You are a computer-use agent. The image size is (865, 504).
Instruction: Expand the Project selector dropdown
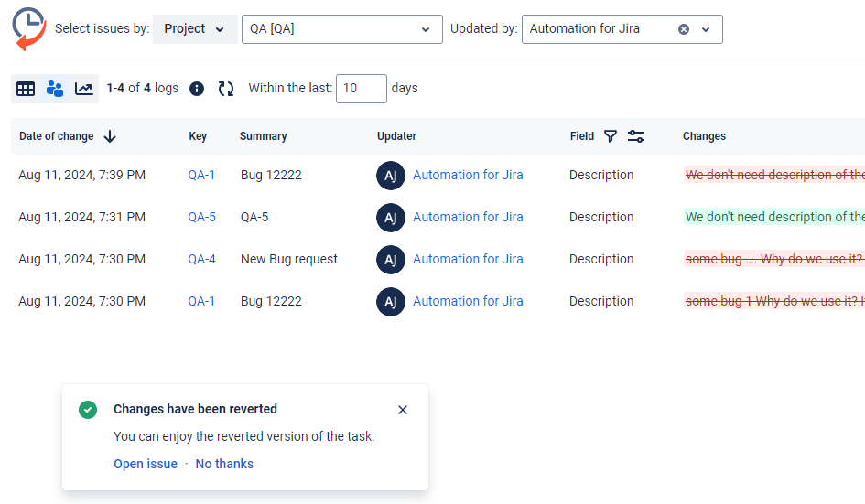[194, 29]
